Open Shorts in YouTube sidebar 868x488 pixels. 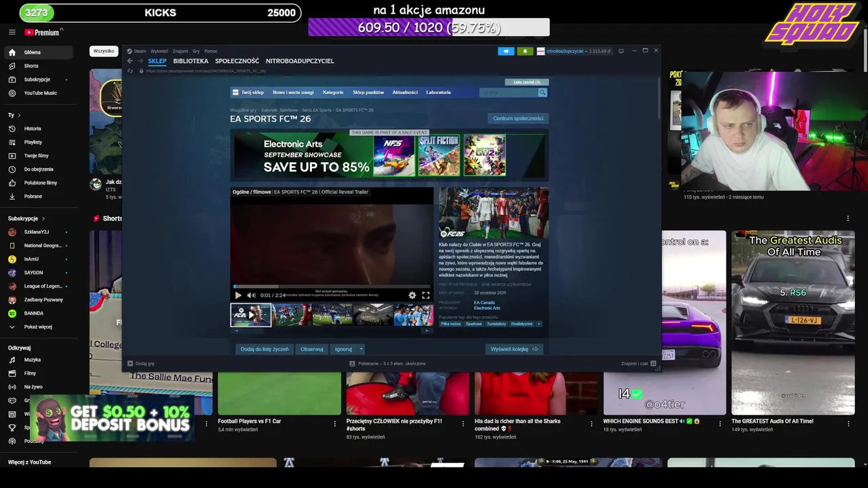[39, 66]
